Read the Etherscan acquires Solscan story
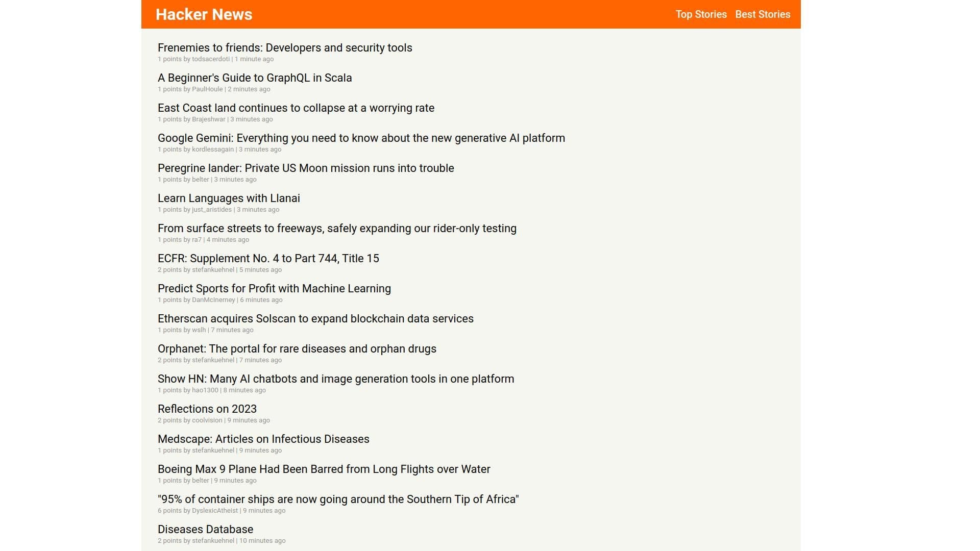 pos(315,318)
